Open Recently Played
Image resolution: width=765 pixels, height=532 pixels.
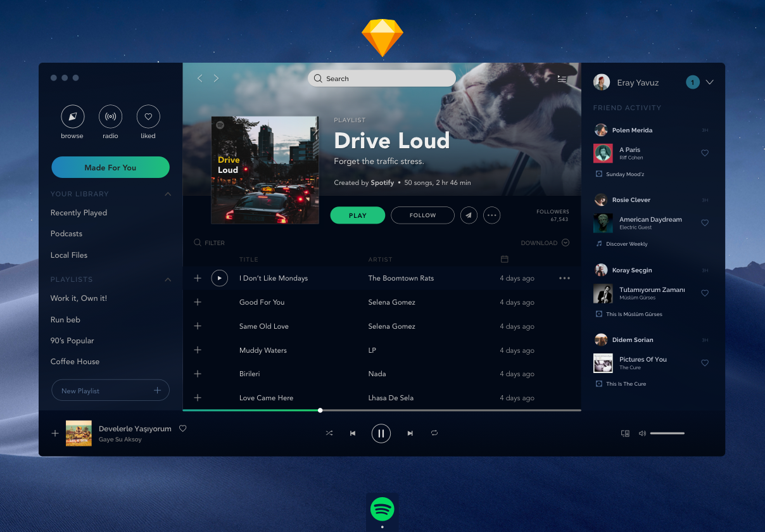[x=79, y=213]
